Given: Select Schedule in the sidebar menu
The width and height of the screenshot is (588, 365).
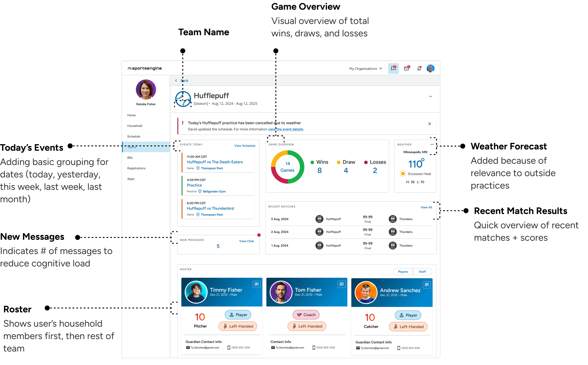Looking at the screenshot, I should (134, 136).
